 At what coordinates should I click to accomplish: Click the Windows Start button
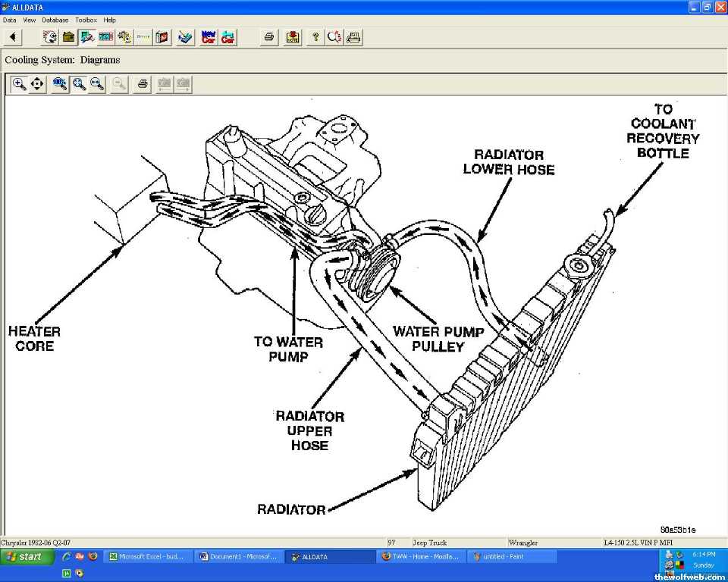click(x=27, y=557)
